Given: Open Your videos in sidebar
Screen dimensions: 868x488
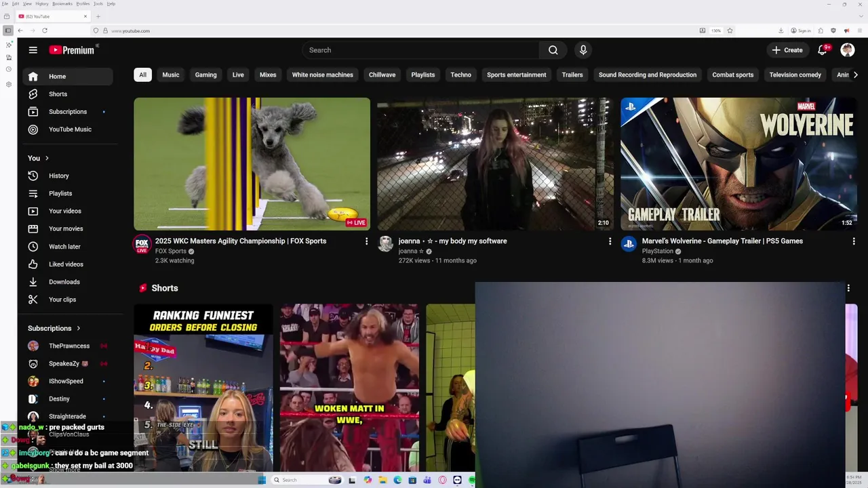Looking at the screenshot, I should pyautogui.click(x=68, y=211).
